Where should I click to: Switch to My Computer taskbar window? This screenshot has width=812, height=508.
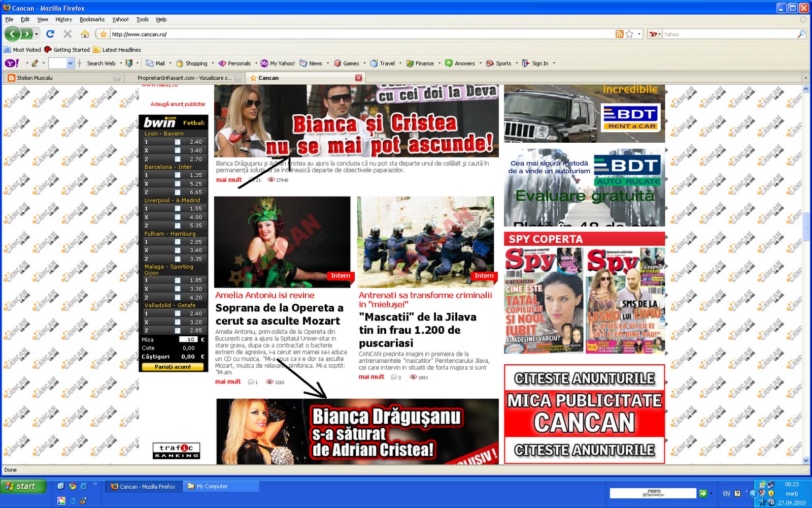coord(221,486)
